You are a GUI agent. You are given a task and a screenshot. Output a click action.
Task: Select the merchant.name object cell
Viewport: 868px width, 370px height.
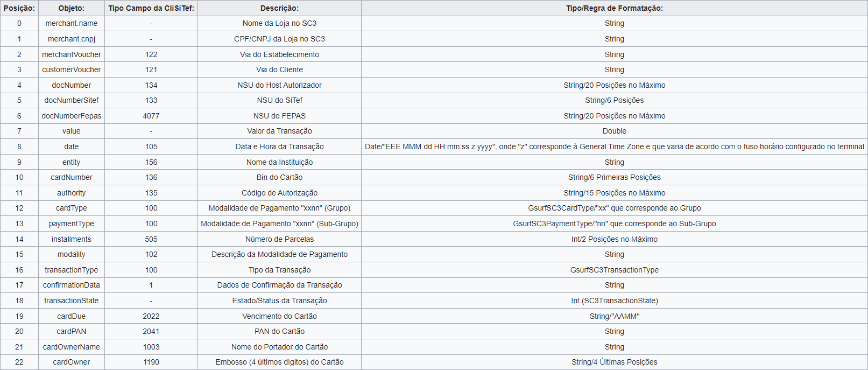click(x=72, y=23)
